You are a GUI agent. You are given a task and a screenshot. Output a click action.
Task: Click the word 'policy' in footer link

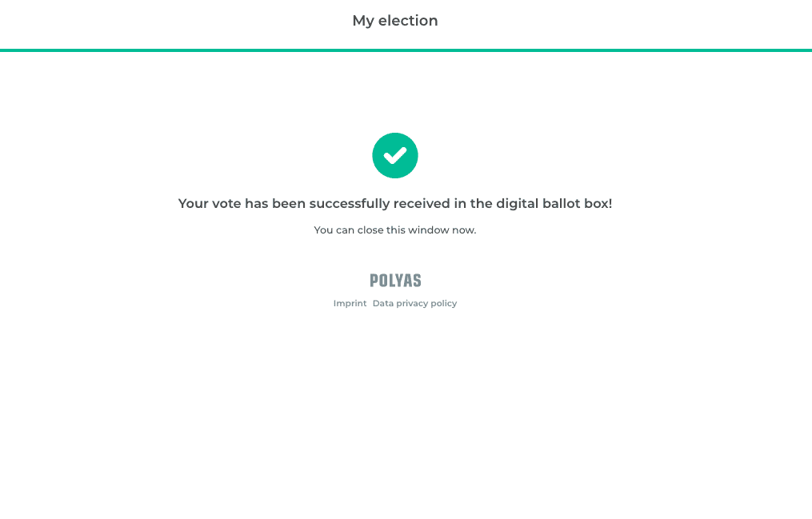(444, 304)
